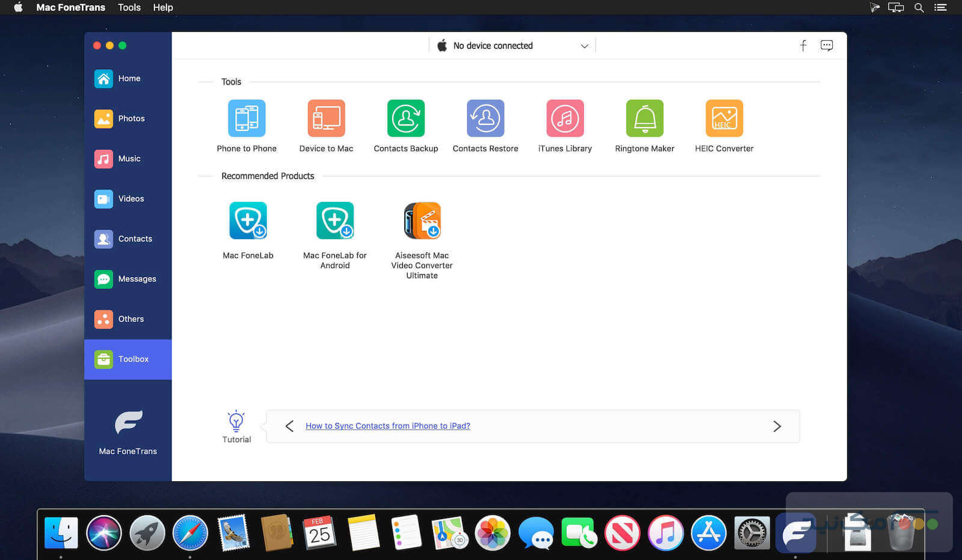Click the Facebook share icon
The height and width of the screenshot is (560, 962).
(x=803, y=45)
